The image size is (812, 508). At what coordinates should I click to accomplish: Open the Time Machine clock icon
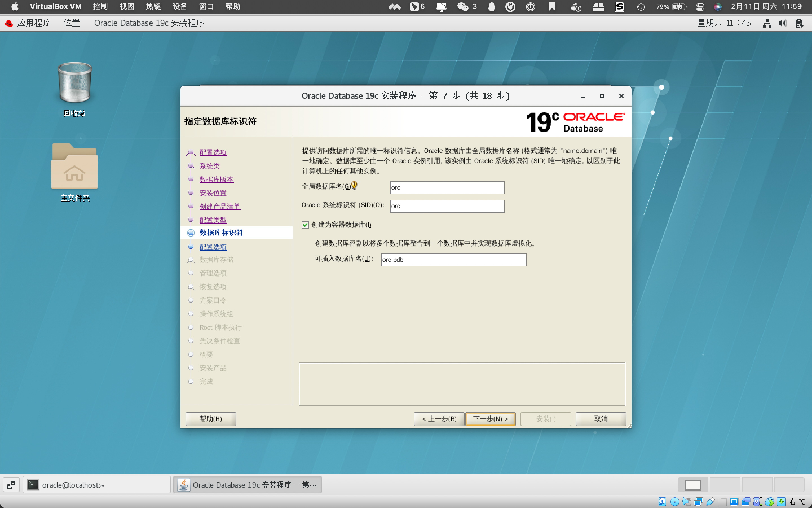pyautogui.click(x=641, y=6)
